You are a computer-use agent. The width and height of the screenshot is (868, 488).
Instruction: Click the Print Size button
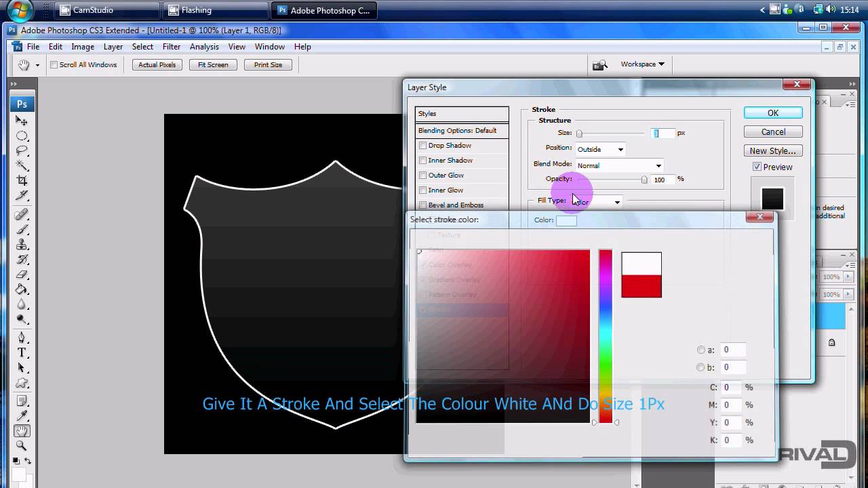(268, 65)
